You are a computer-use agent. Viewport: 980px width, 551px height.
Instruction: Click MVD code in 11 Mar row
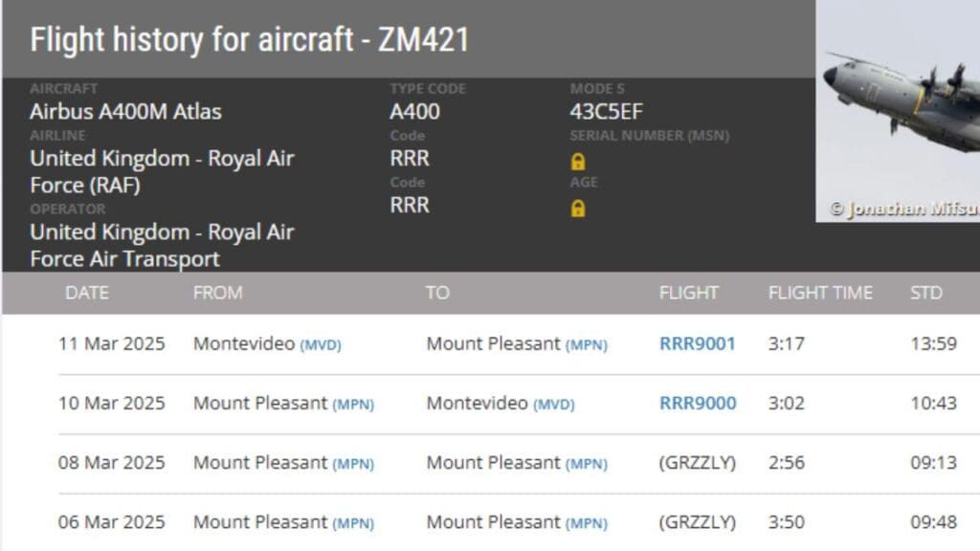(x=321, y=344)
